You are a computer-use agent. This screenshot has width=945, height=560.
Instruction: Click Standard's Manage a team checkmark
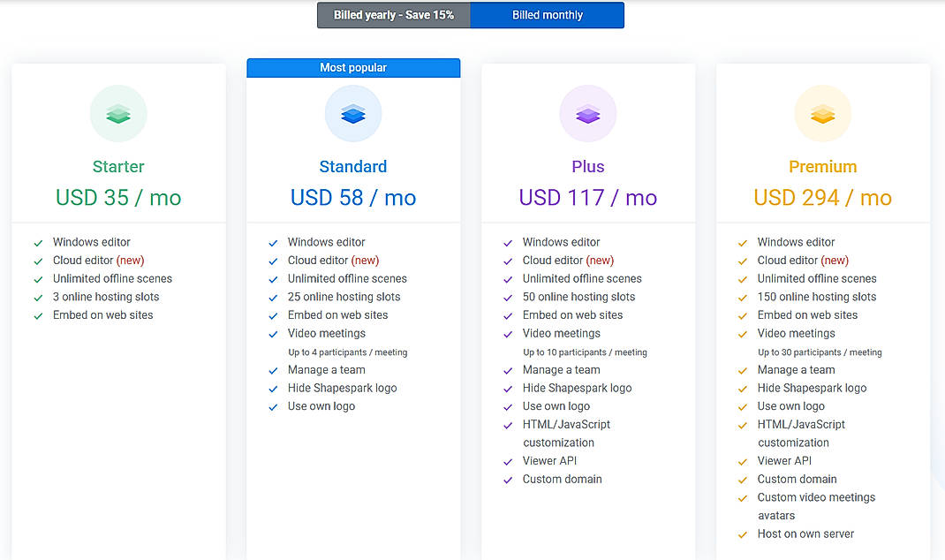273,371
